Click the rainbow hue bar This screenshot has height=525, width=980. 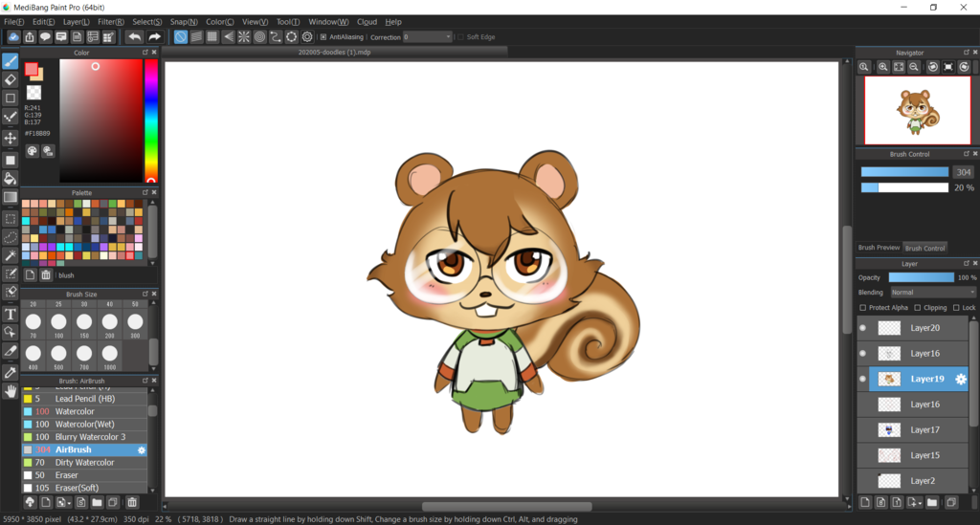(151, 120)
